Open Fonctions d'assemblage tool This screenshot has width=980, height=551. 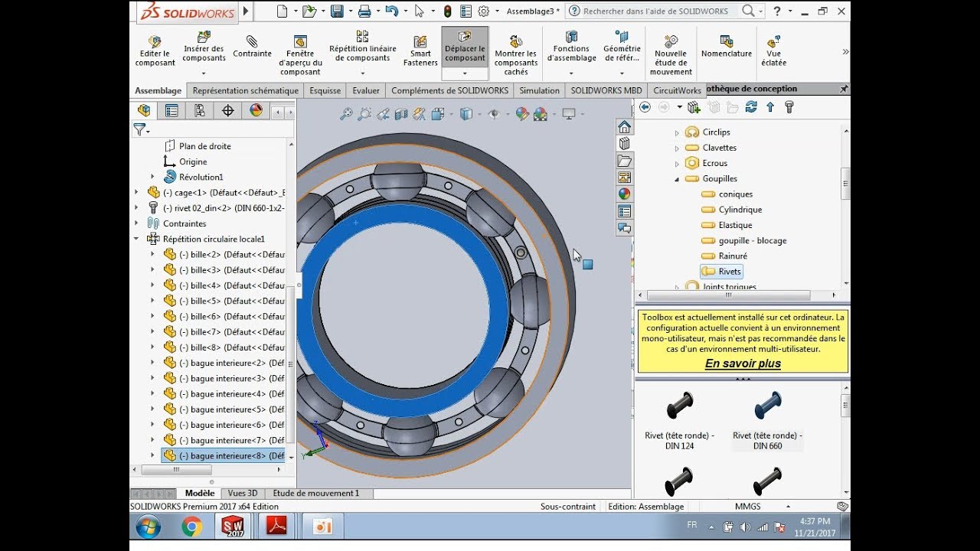click(x=571, y=47)
